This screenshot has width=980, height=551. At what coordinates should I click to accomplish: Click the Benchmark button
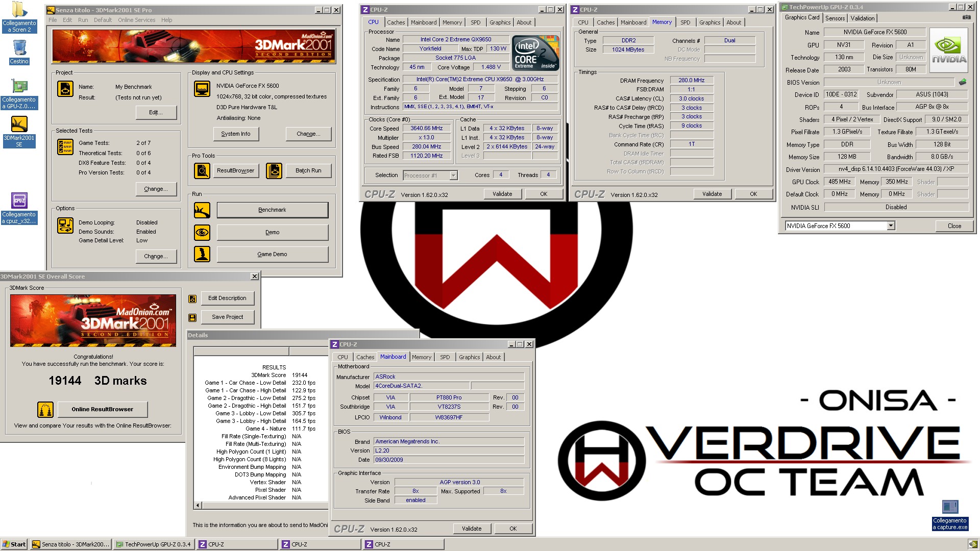tap(272, 210)
